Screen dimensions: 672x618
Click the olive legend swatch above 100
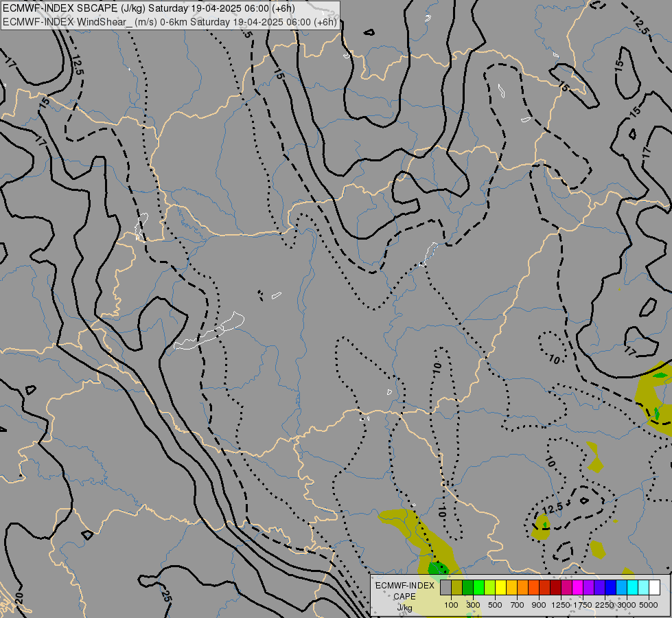coord(457,588)
